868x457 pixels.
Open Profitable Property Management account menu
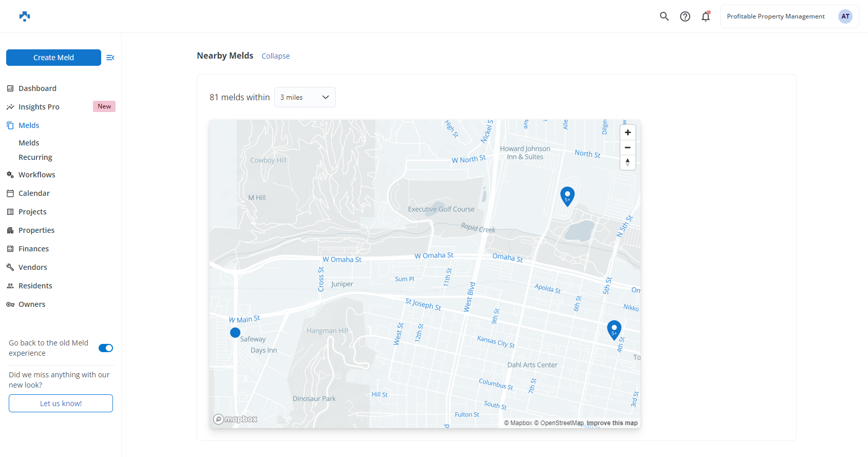[x=776, y=16]
